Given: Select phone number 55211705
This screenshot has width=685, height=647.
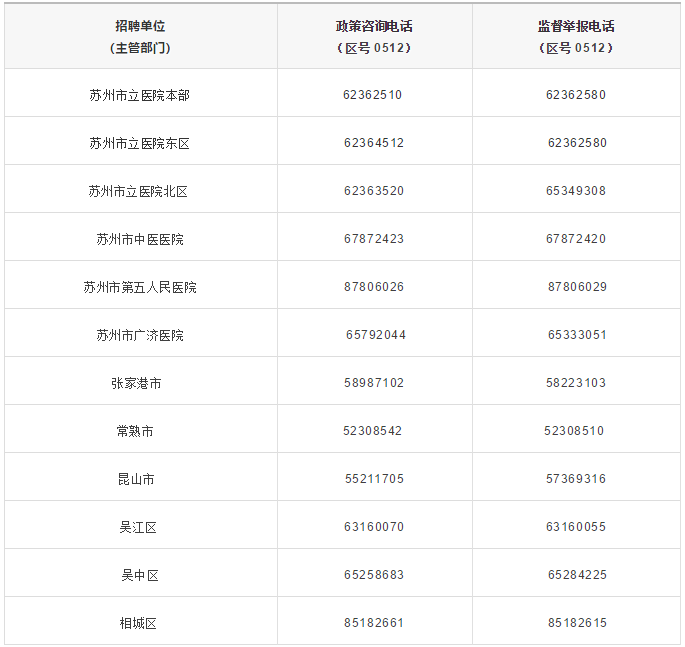Looking at the screenshot, I should [374, 479].
